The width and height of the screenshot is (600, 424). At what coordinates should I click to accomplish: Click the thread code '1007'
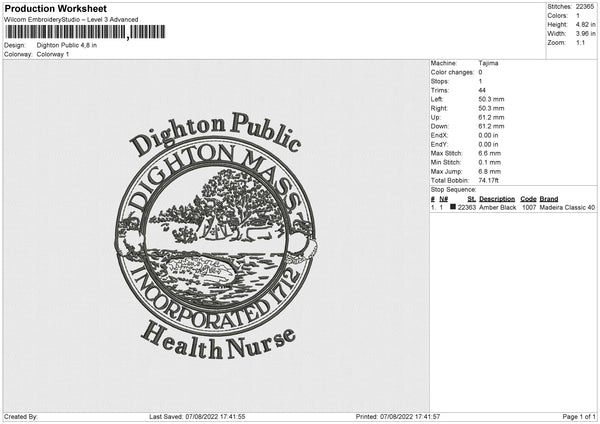529,207
